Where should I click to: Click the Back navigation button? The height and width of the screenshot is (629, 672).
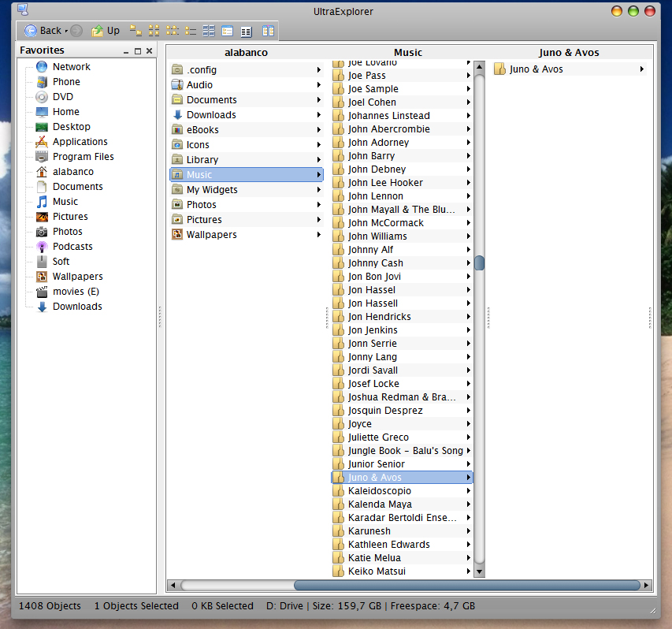click(x=43, y=31)
